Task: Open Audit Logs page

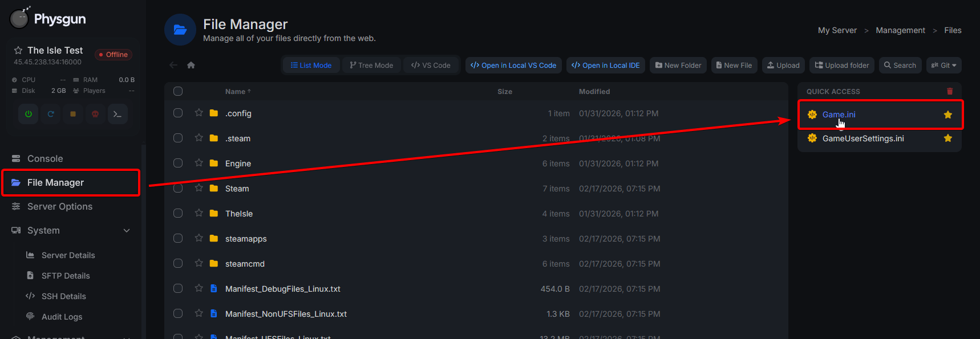Action: point(62,317)
